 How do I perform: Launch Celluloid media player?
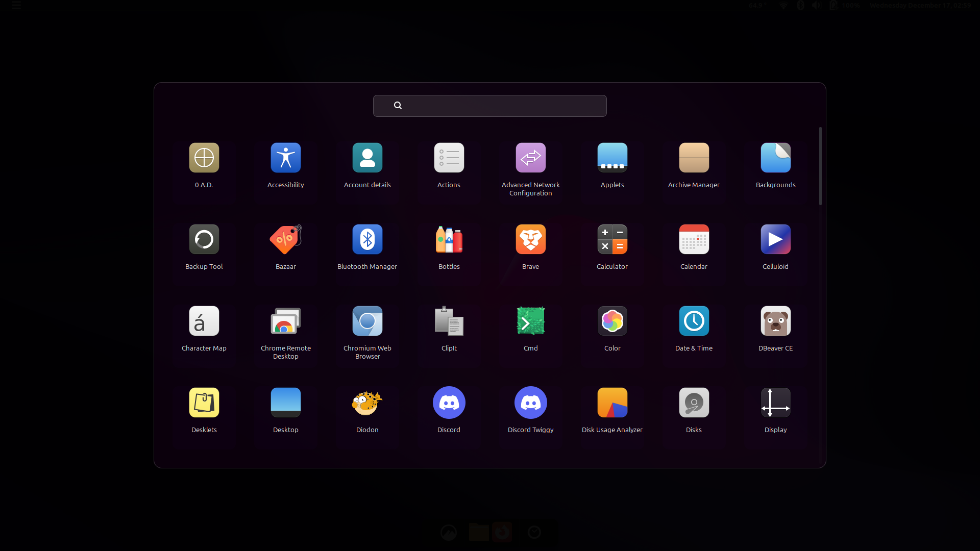pos(775,240)
